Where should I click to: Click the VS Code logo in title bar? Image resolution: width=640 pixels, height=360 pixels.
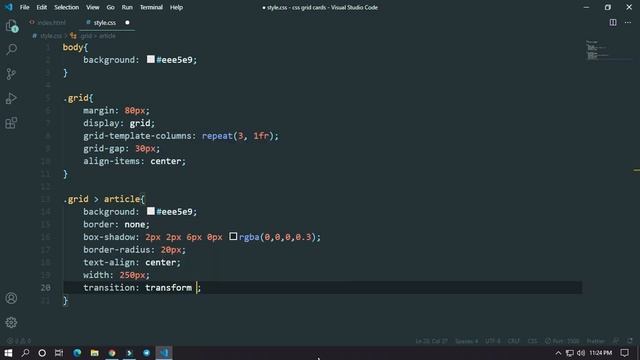pyautogui.click(x=9, y=7)
